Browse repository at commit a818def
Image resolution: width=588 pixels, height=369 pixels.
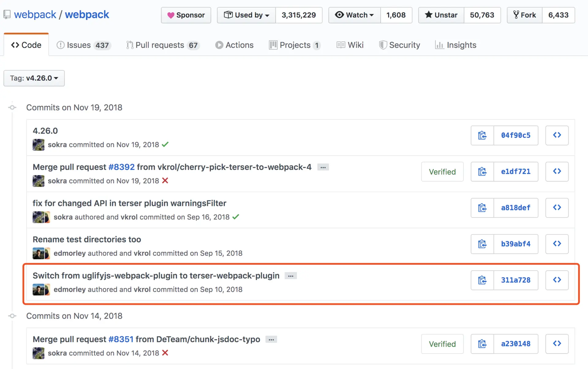pyautogui.click(x=557, y=207)
